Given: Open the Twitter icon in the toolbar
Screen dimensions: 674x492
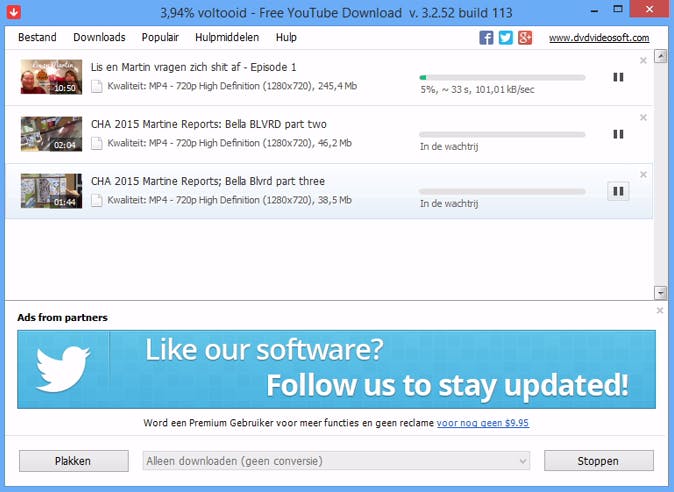Looking at the screenshot, I should click(506, 38).
